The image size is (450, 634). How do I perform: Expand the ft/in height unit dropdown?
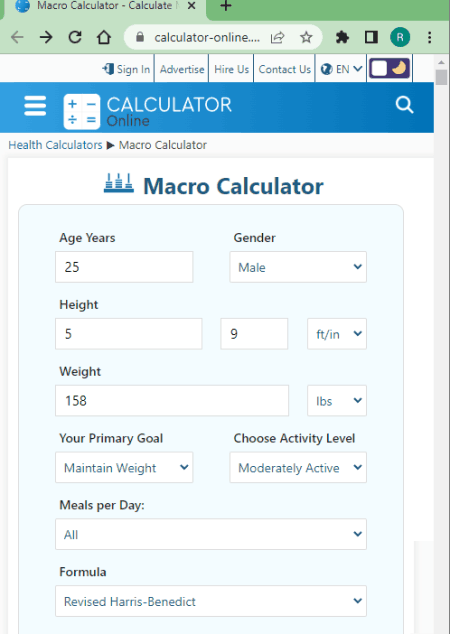coord(337,334)
